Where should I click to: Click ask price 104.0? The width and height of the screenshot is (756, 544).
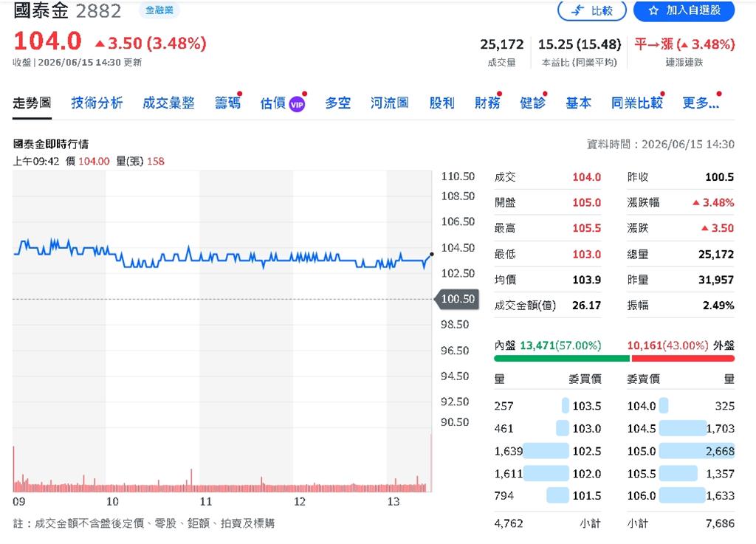pos(642,406)
